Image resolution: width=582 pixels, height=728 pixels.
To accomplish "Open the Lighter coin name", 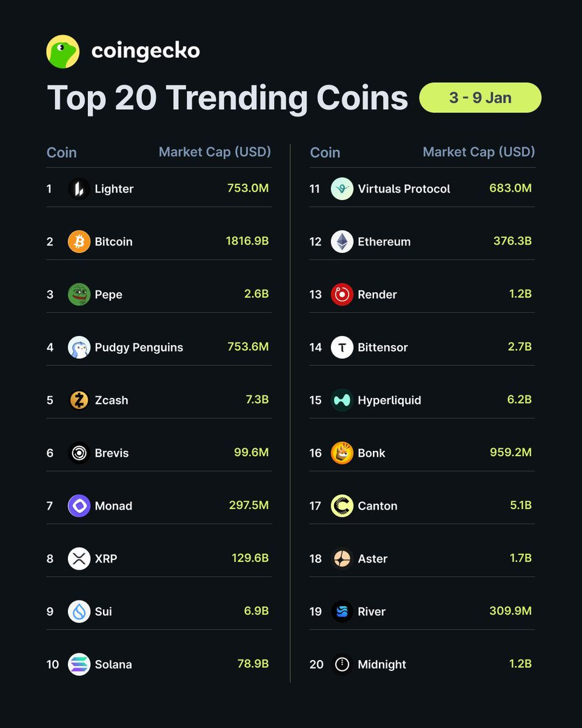I will click(114, 189).
